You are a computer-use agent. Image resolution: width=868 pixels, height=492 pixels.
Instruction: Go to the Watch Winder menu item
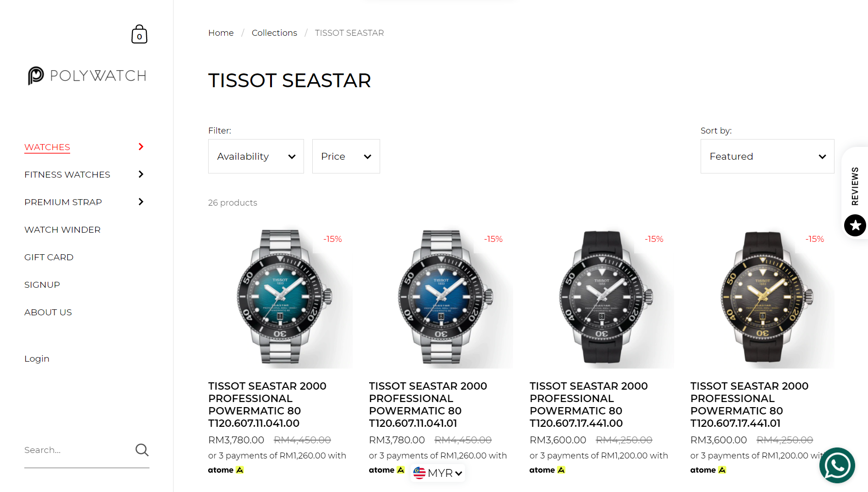click(62, 229)
